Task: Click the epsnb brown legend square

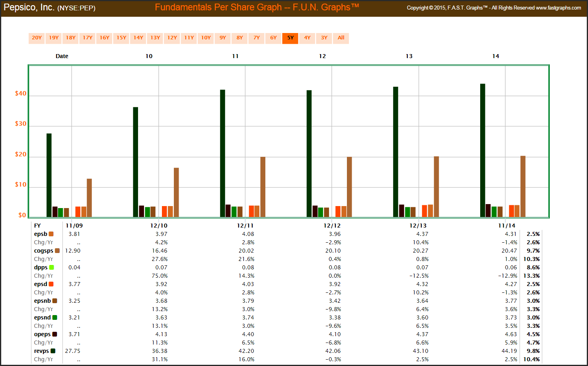Action: point(55,301)
